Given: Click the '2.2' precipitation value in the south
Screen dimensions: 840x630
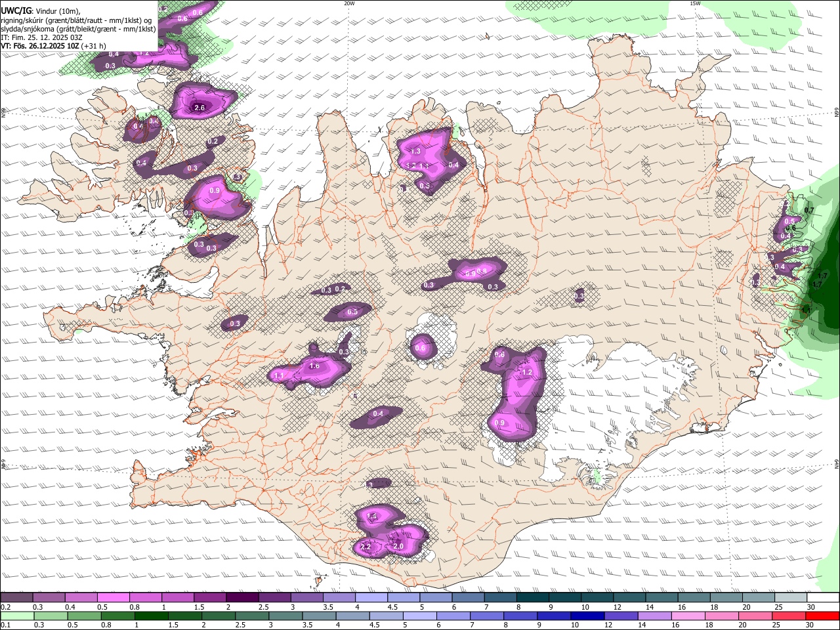Looking at the screenshot, I should [366, 547].
